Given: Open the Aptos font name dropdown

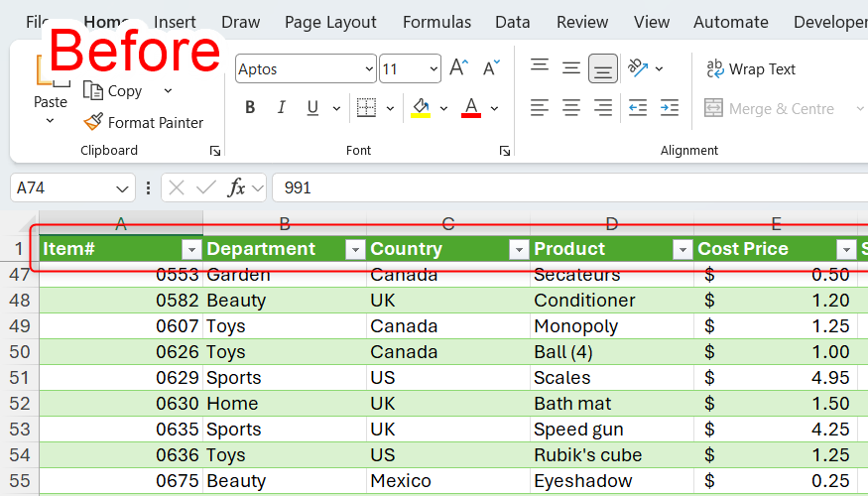Looking at the screenshot, I should (x=369, y=69).
